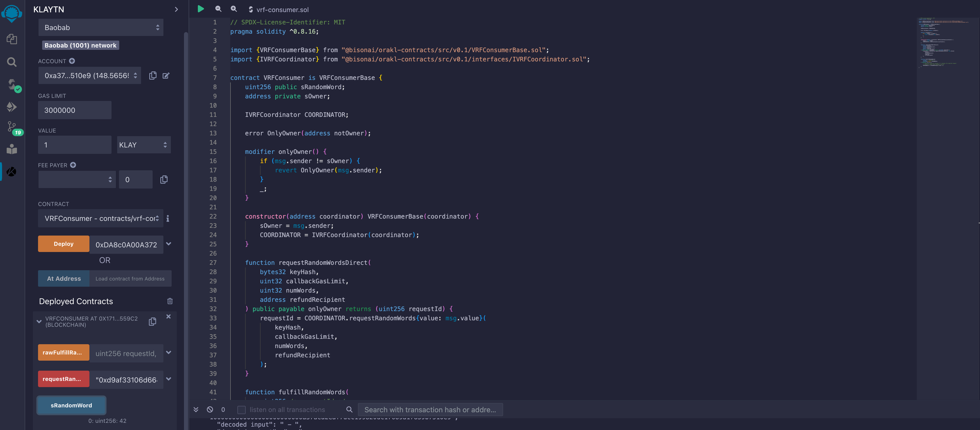Image resolution: width=980 pixels, height=430 pixels.
Task: Open the Deploy and run sidebar icon
Action: click(12, 107)
